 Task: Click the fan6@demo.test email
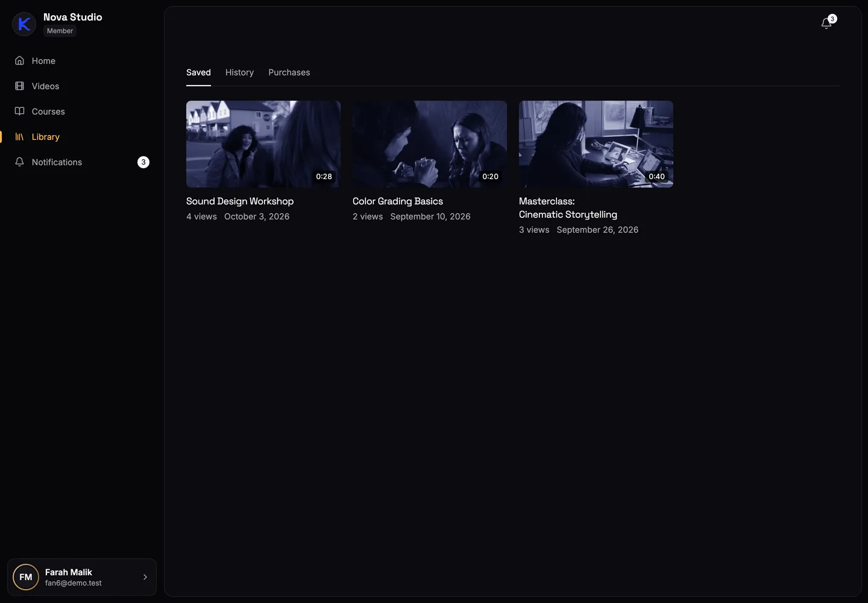click(x=74, y=583)
